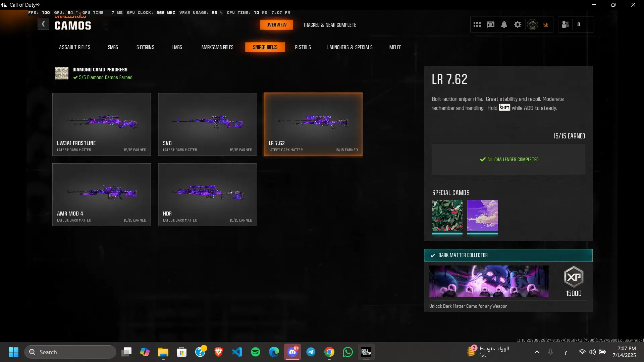
Task: Select the HDR sniper weapon card
Action: click(207, 195)
